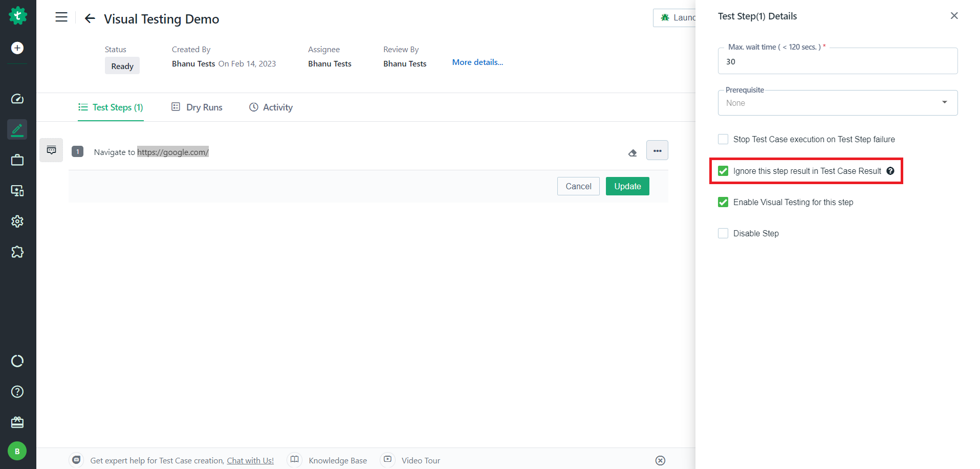Image resolution: width=980 pixels, height=469 pixels.
Task: Click the Ready status badge
Action: pos(122,66)
